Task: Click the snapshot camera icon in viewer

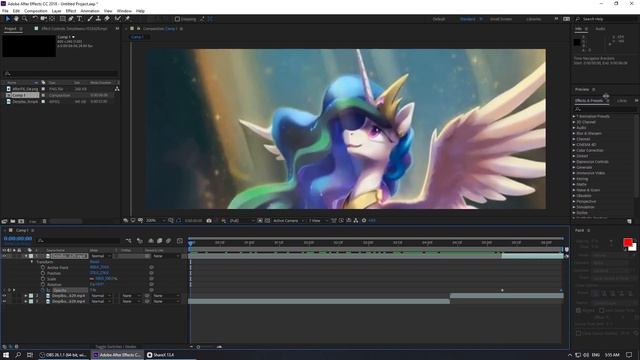Action: pos(209,220)
